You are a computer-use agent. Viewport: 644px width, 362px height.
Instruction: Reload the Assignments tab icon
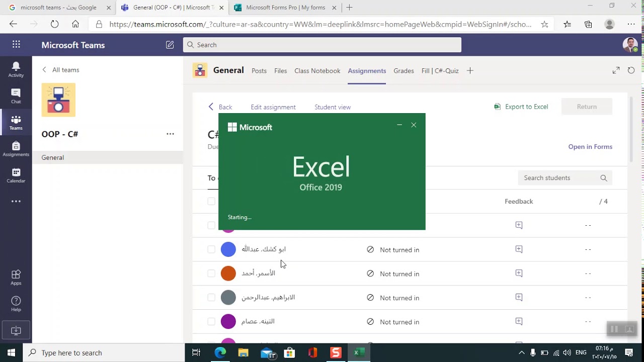coord(631,70)
